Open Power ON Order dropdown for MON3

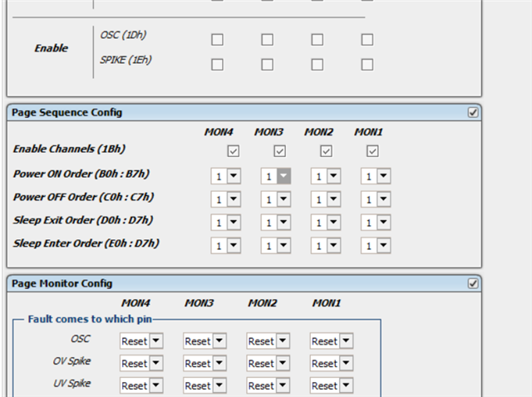point(276,176)
